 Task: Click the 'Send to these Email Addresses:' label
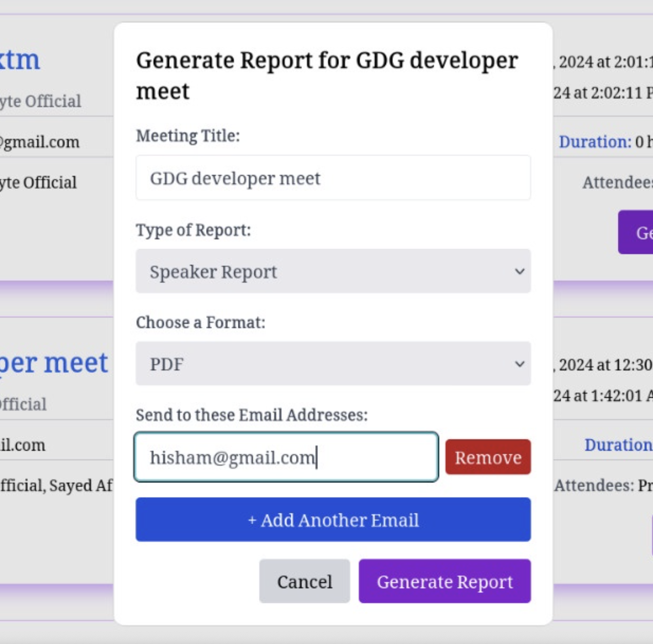(x=252, y=415)
